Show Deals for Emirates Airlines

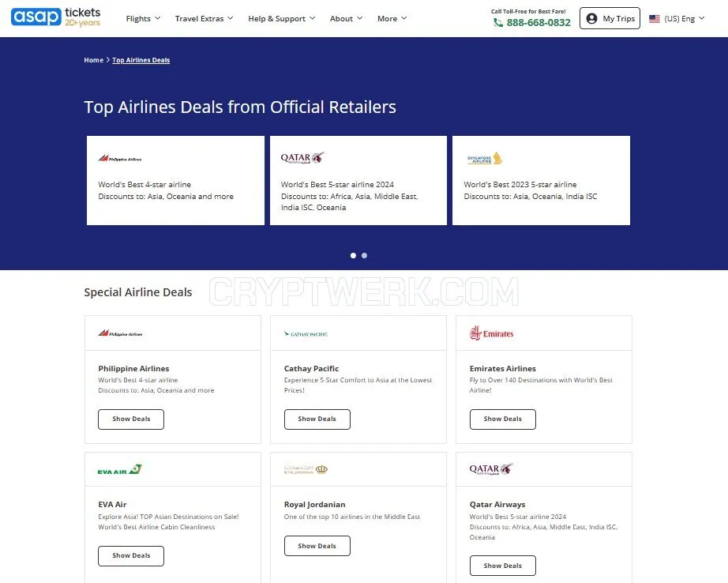(x=503, y=419)
